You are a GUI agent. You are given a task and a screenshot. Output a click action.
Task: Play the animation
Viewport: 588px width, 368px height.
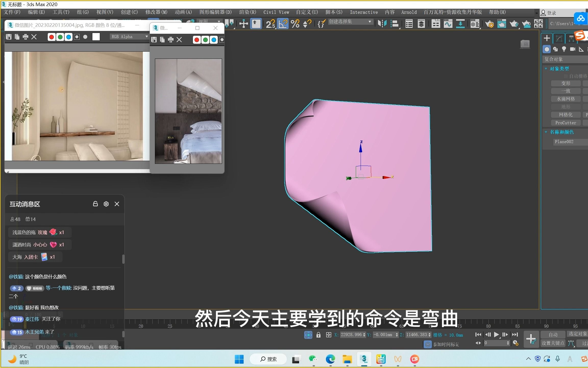(496, 335)
